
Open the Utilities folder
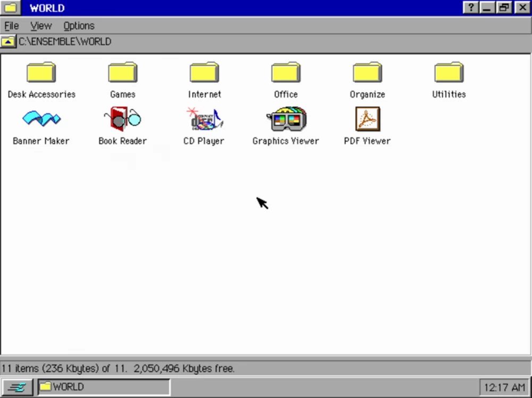pyautogui.click(x=448, y=73)
